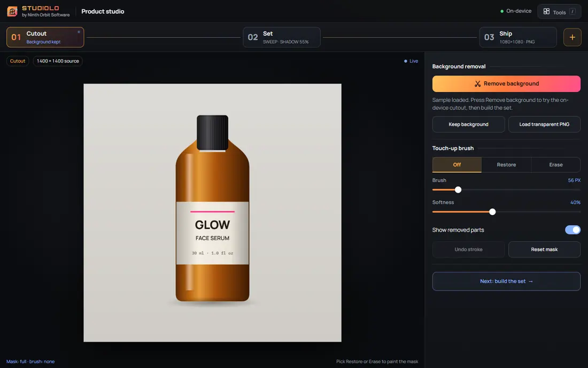
Task: Click Next: build the set
Action: [x=506, y=281]
